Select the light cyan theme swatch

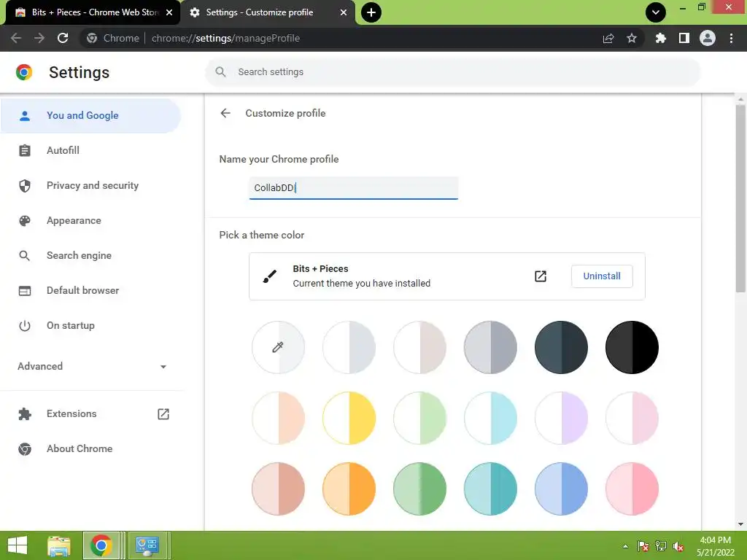[x=491, y=418]
